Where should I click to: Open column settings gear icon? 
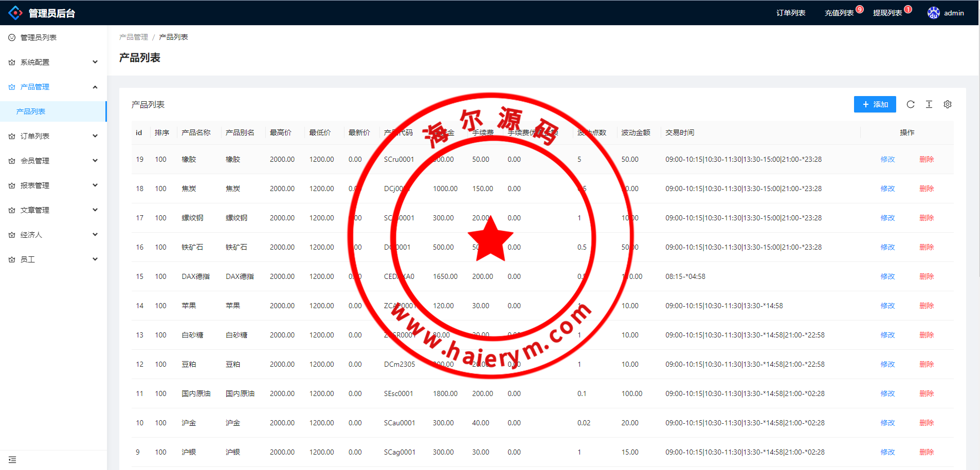coord(947,104)
